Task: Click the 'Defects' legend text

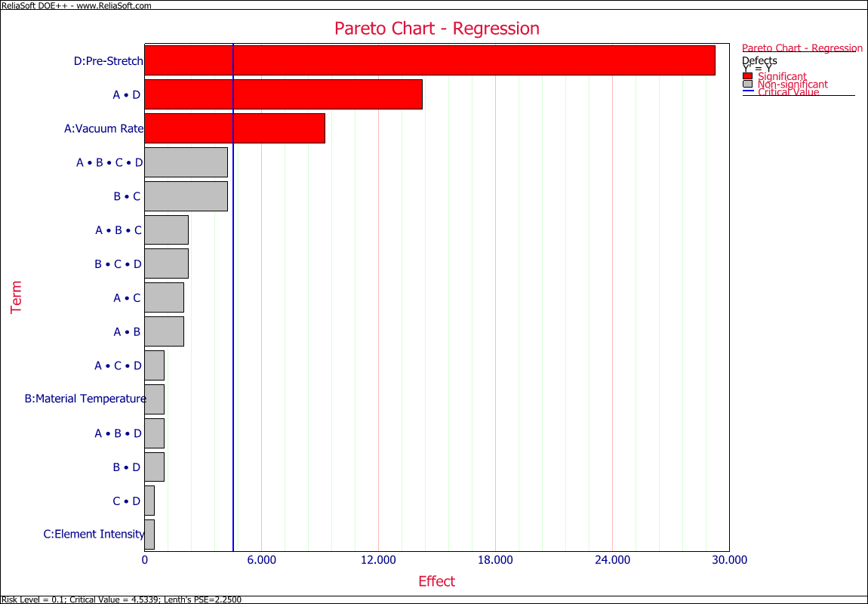Action: pos(759,60)
